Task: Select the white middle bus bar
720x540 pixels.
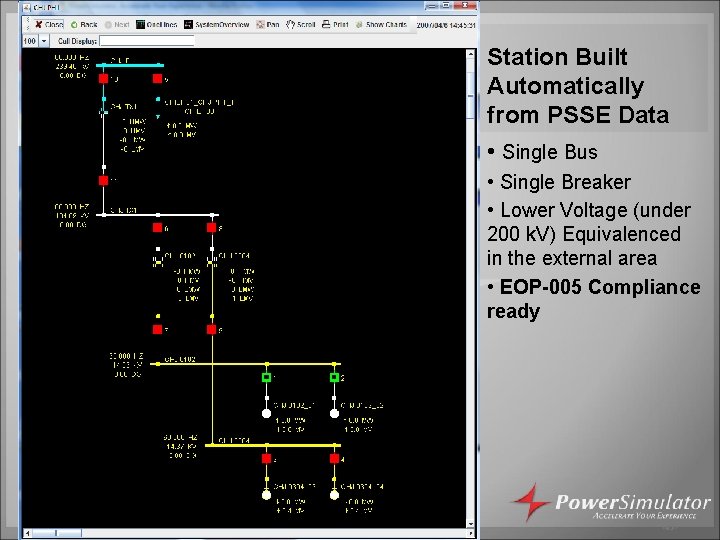Action: click(x=158, y=214)
